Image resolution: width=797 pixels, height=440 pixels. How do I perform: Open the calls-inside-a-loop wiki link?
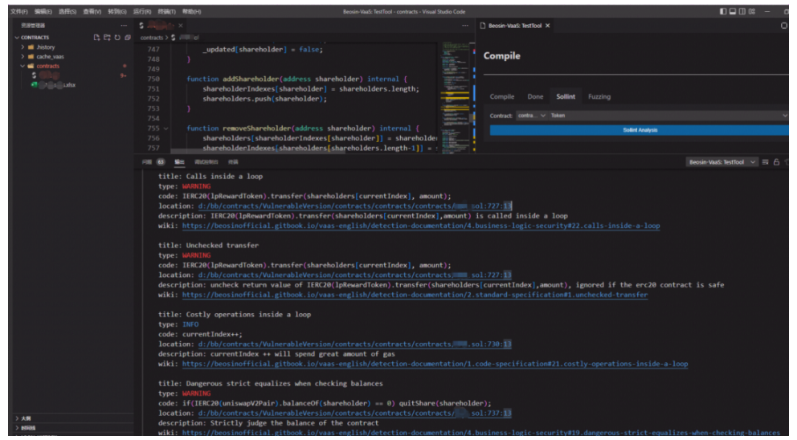coord(421,226)
